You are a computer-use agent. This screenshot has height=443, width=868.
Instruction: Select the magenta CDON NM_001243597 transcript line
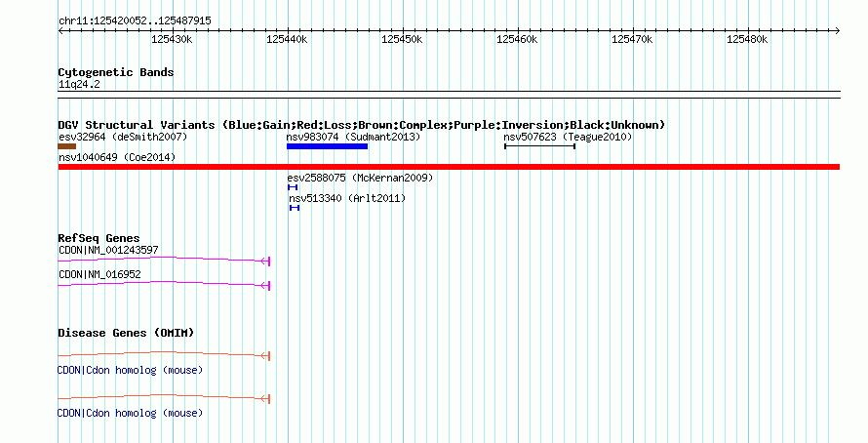tap(164, 260)
